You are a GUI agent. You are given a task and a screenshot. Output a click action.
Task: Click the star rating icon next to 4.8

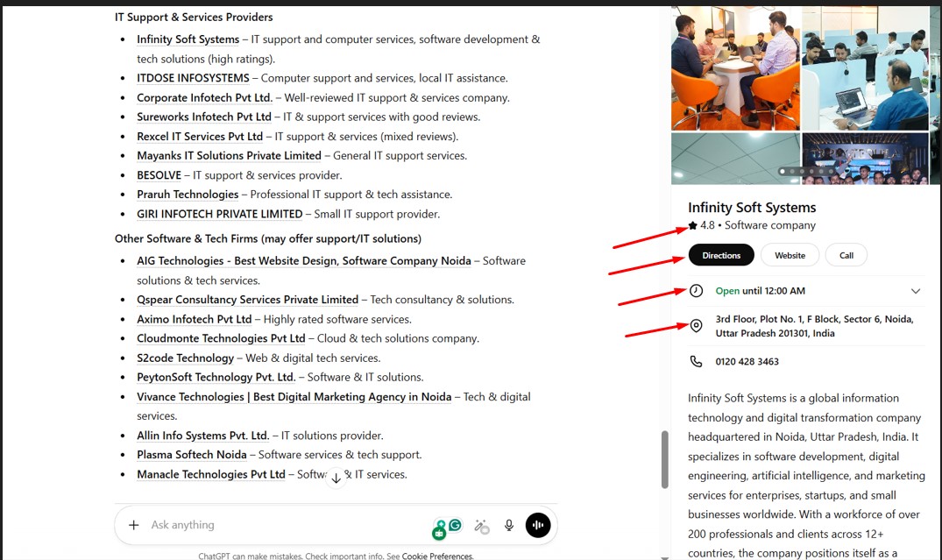coord(693,226)
